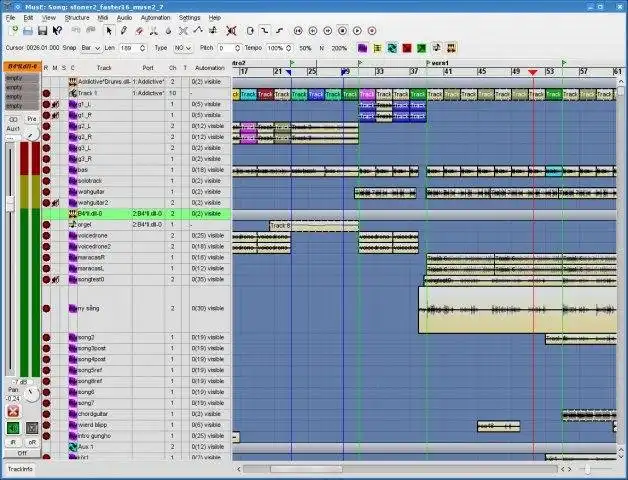Click the Tempo percent spinbox arrows

[288, 48]
